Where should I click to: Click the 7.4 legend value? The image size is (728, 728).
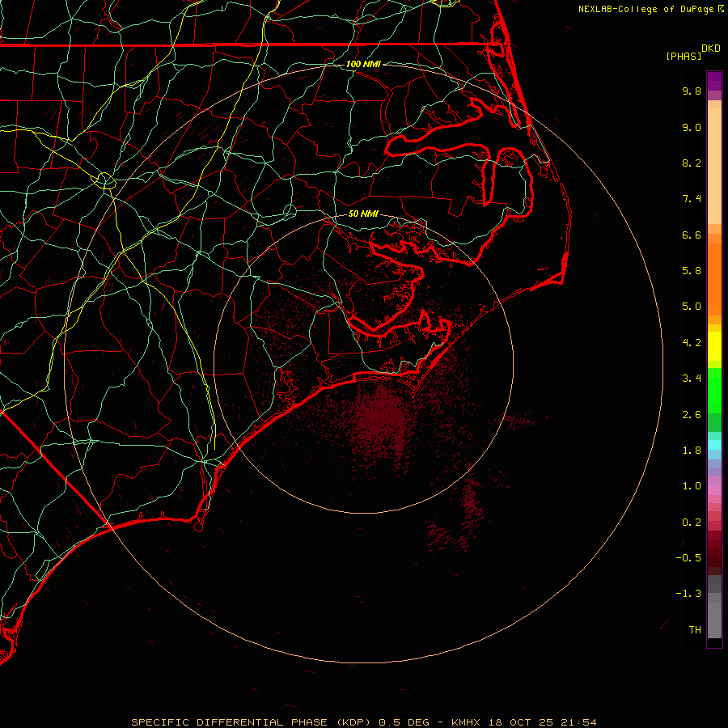point(692,199)
